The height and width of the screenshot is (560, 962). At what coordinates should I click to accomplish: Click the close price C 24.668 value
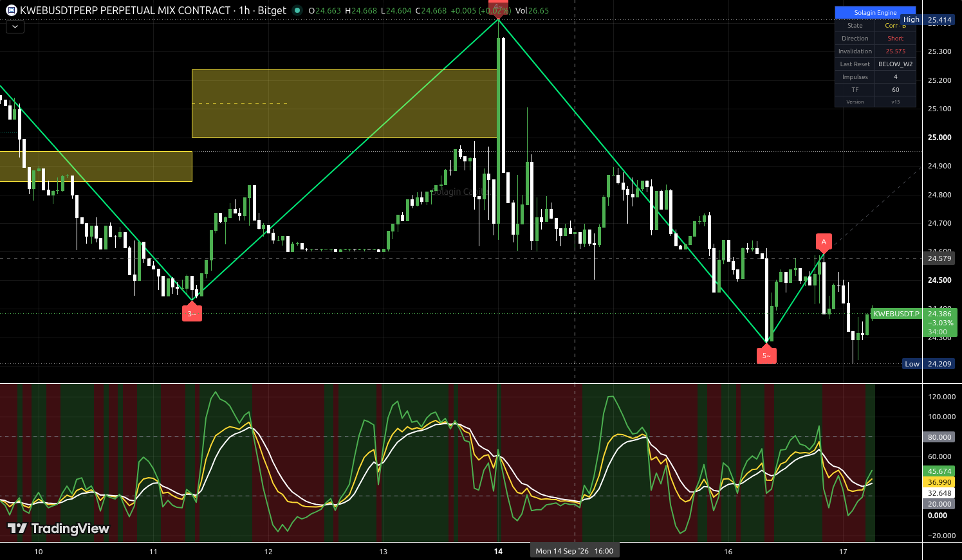(x=431, y=10)
